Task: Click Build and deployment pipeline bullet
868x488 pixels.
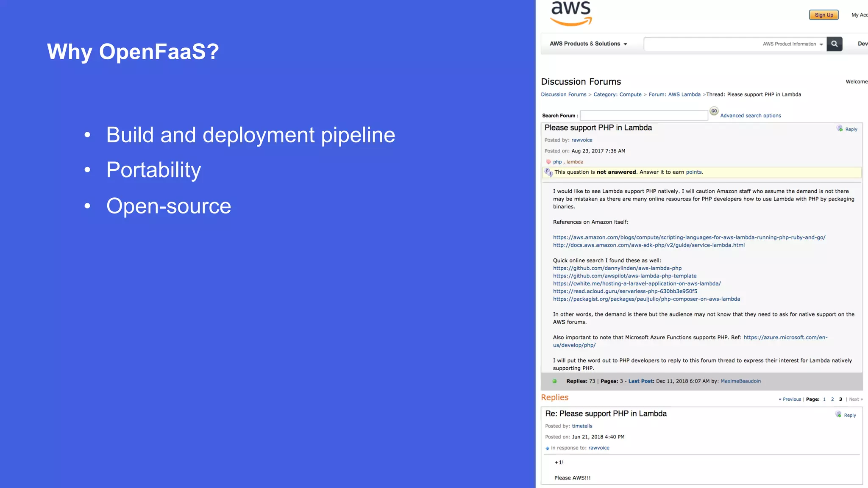Action: pyautogui.click(x=250, y=135)
